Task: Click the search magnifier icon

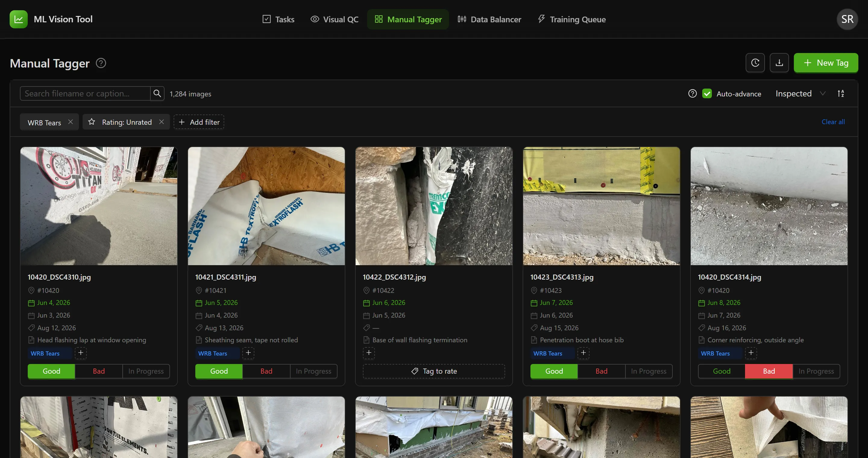Action: click(157, 93)
